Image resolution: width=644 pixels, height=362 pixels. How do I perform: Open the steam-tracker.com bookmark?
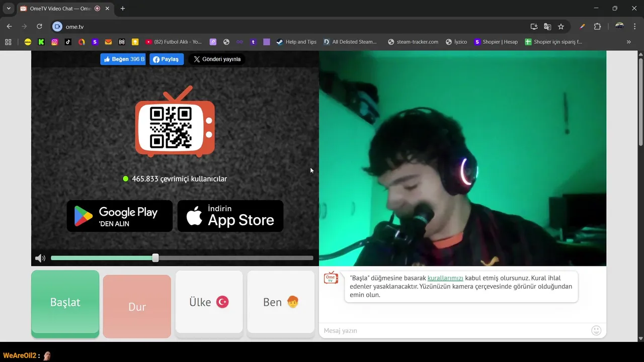point(413,42)
